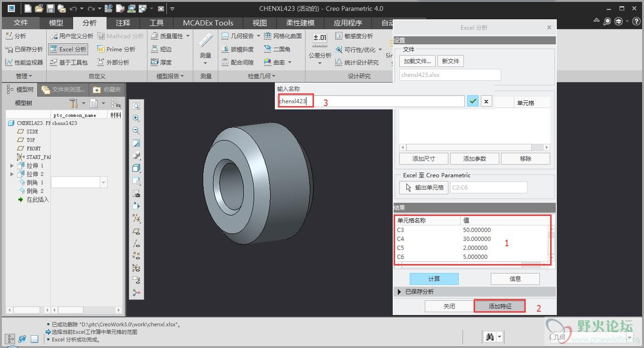Toggle datum axis display in graphics toolbar
Image resolution: width=644 pixels, height=348 pixels.
(136, 243)
